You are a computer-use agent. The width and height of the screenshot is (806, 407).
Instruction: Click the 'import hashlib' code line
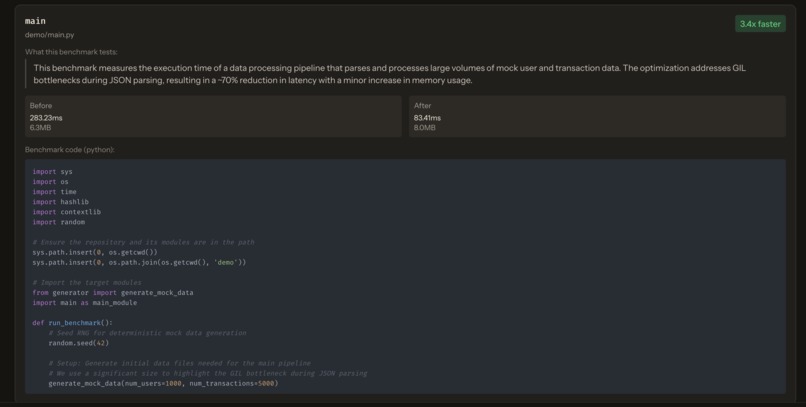pyautogui.click(x=61, y=202)
